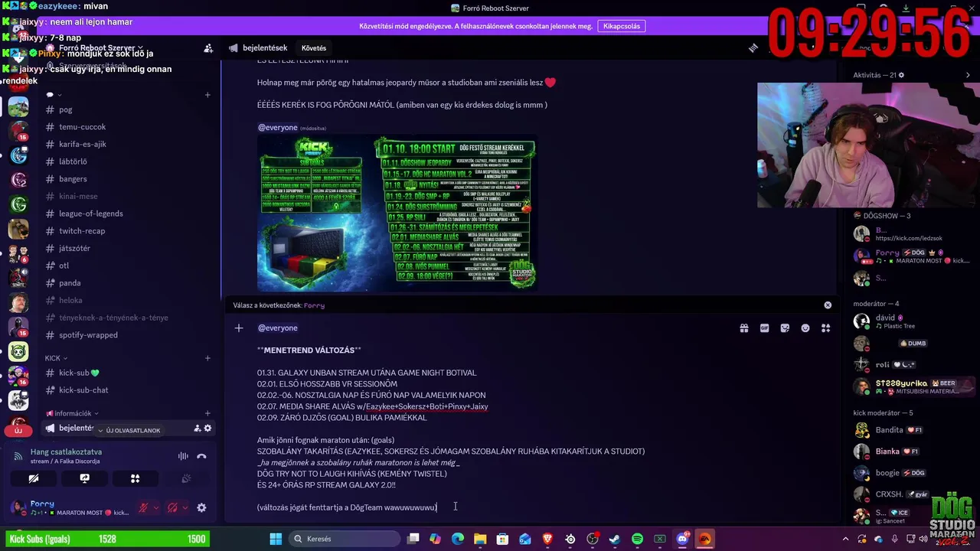The height and width of the screenshot is (551, 980).
Task: Open microphone input options arrow
Action: pyautogui.click(x=155, y=507)
